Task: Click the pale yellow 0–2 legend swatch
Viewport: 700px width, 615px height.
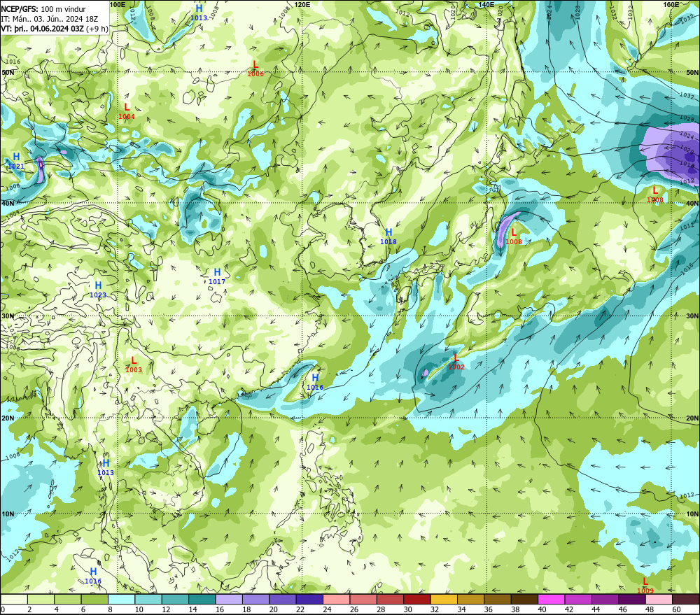Action: point(14,600)
